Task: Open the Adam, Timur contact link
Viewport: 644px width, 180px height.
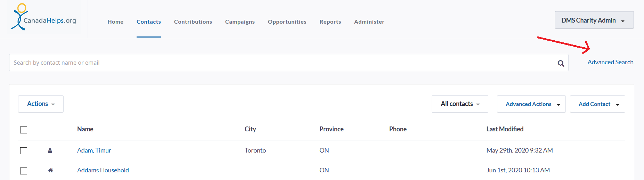Action: (94, 150)
